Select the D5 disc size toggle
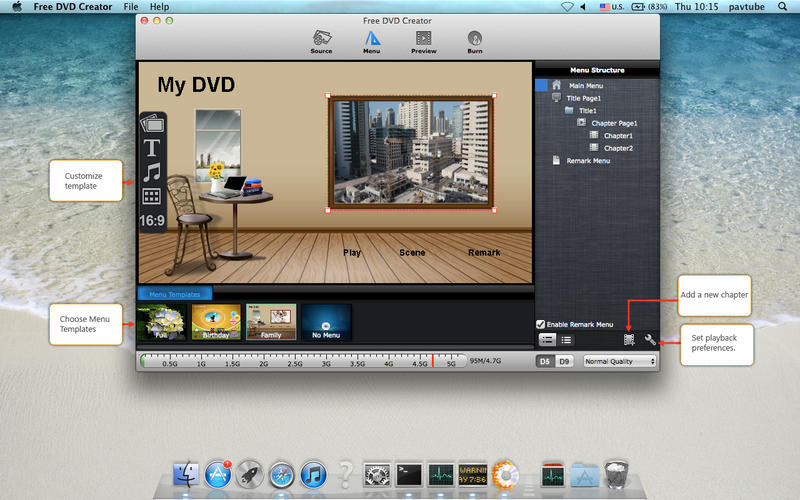This screenshot has width=800, height=500. coord(545,361)
